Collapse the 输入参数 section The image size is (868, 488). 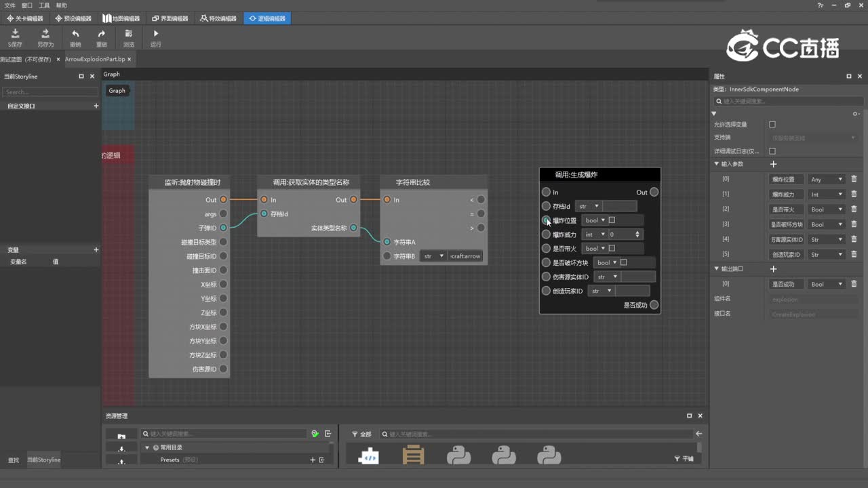click(x=717, y=164)
